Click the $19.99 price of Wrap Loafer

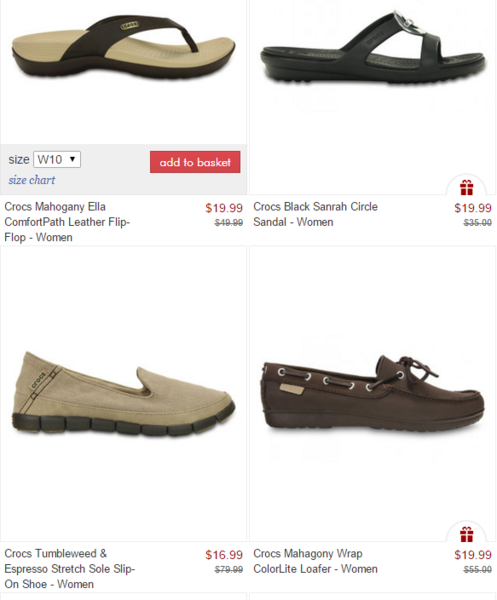tap(473, 554)
